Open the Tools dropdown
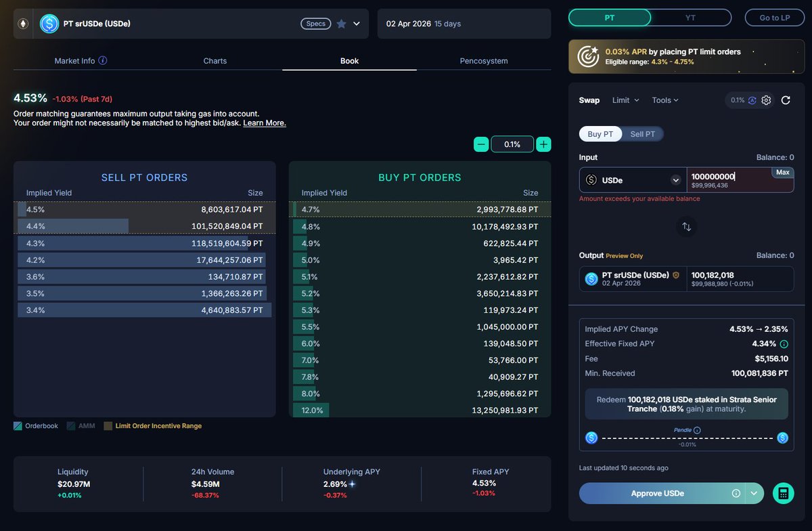This screenshot has height=531, width=812. (x=665, y=100)
